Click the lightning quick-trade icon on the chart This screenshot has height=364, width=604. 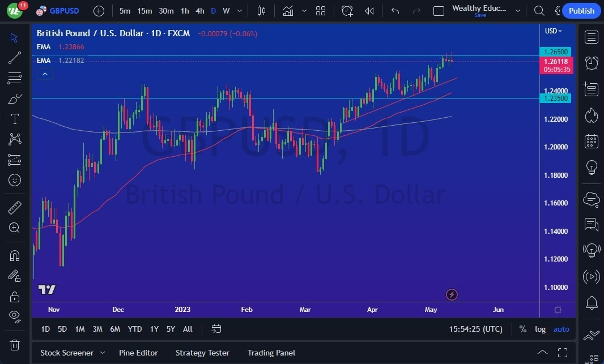452,294
